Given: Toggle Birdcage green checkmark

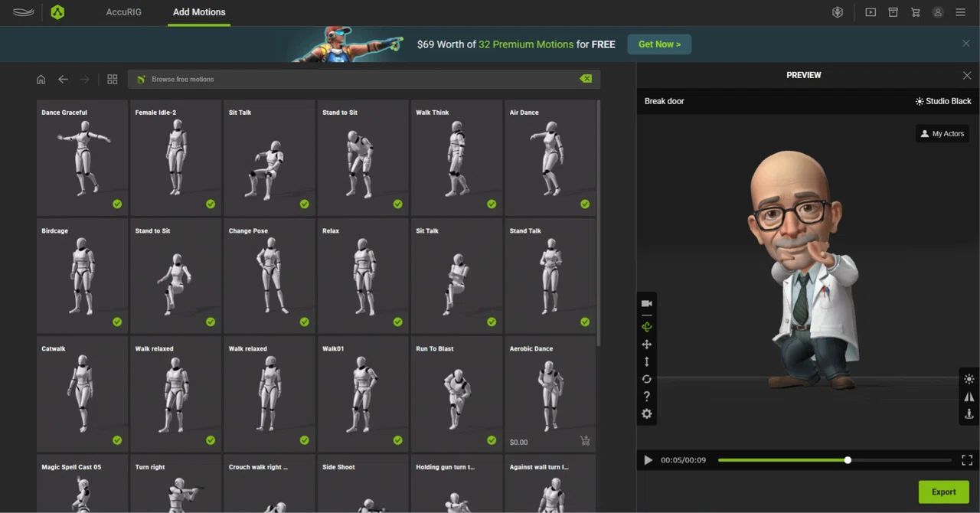Looking at the screenshot, I should [117, 322].
